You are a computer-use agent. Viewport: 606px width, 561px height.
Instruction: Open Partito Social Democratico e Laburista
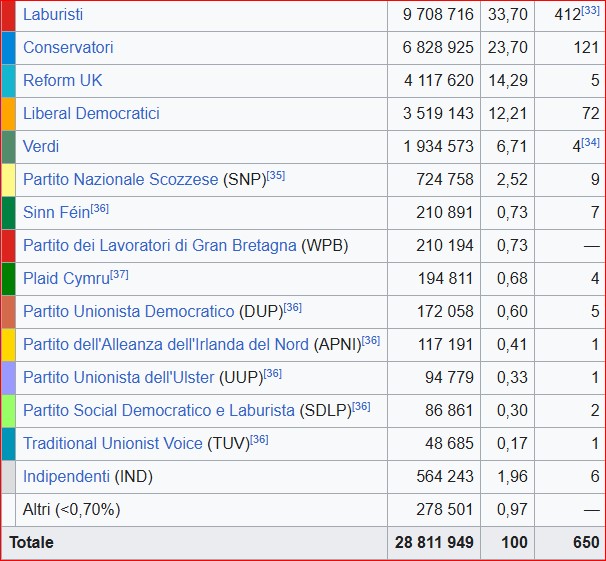click(159, 411)
